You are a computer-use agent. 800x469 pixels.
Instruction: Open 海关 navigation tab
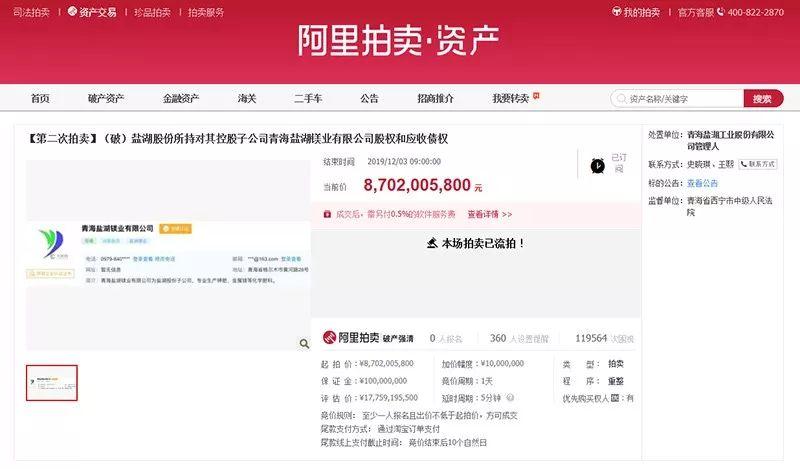click(x=246, y=98)
